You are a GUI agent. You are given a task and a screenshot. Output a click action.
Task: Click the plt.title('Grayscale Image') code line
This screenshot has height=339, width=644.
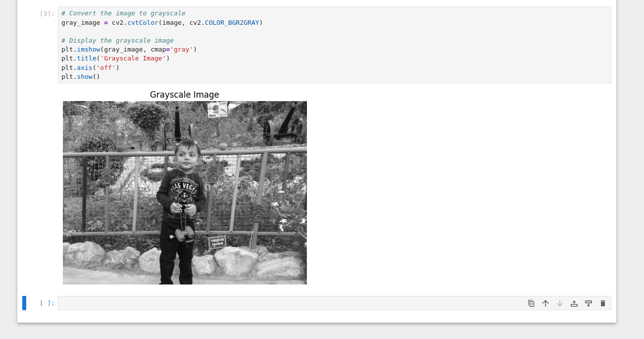pos(115,58)
